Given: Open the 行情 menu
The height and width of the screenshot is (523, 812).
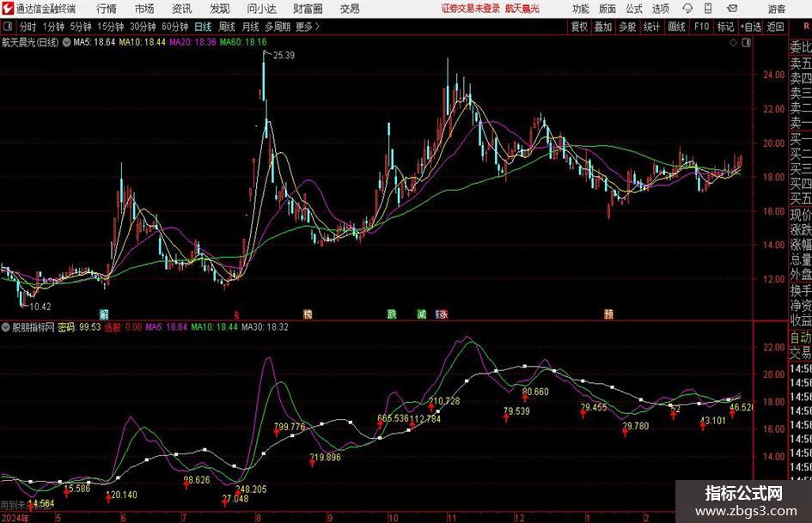Looking at the screenshot, I should pyautogui.click(x=107, y=9).
